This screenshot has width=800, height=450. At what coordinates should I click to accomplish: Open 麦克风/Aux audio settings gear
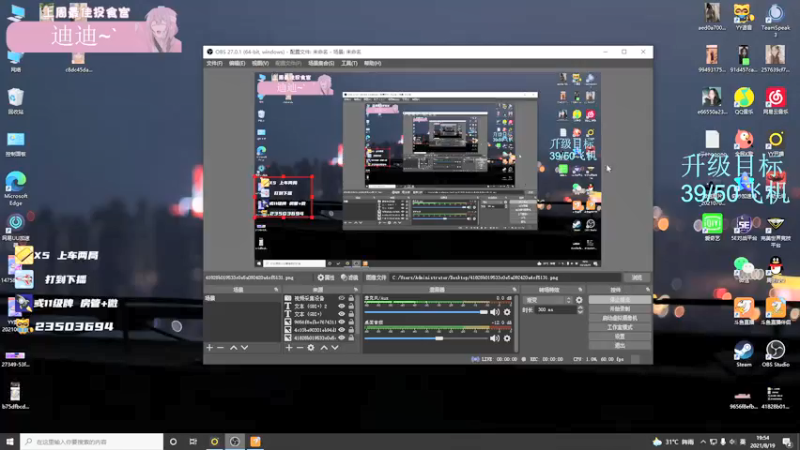(507, 312)
